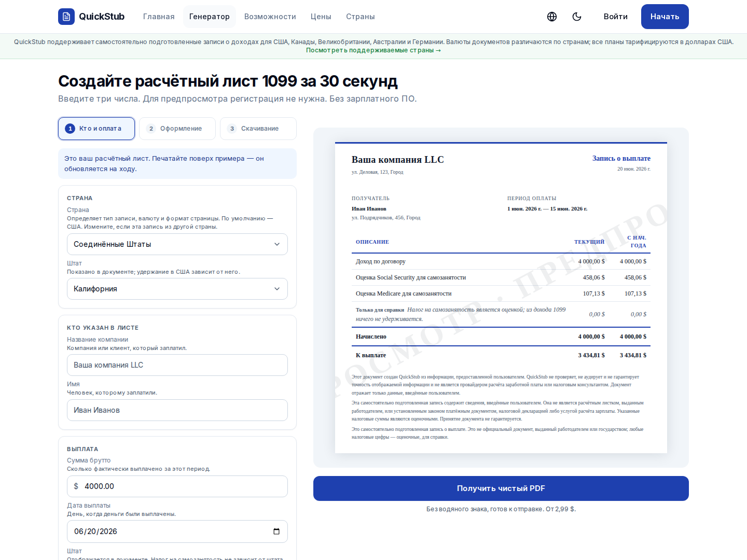Click the QuickStub brand name
The width and height of the screenshot is (747, 560).
102,17
